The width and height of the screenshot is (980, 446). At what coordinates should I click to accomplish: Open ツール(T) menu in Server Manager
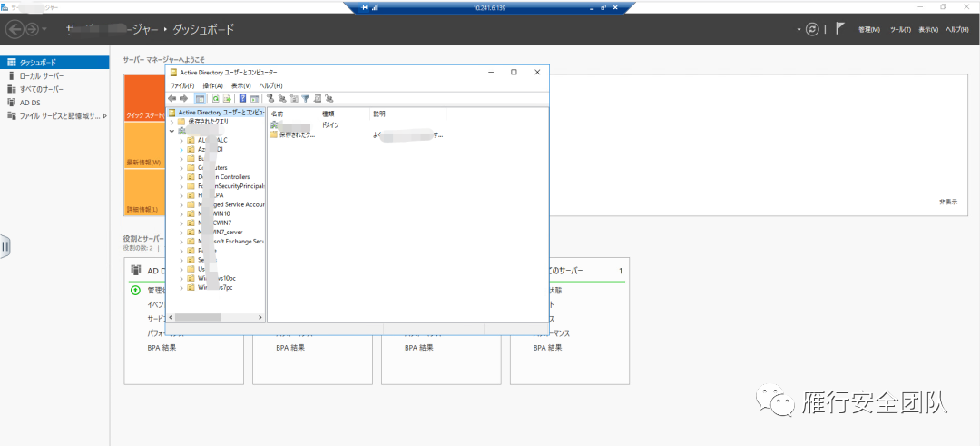pyautogui.click(x=900, y=29)
